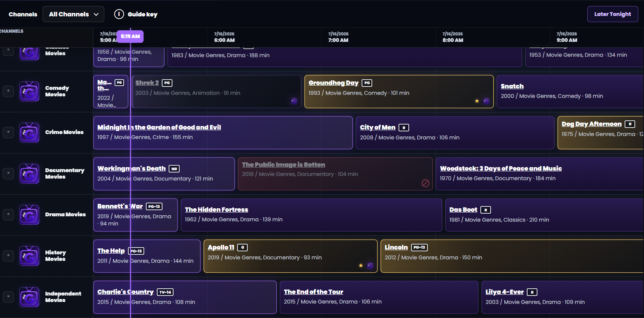Click the Independent Movies channel logo
The width and height of the screenshot is (644, 318).
[29, 297]
